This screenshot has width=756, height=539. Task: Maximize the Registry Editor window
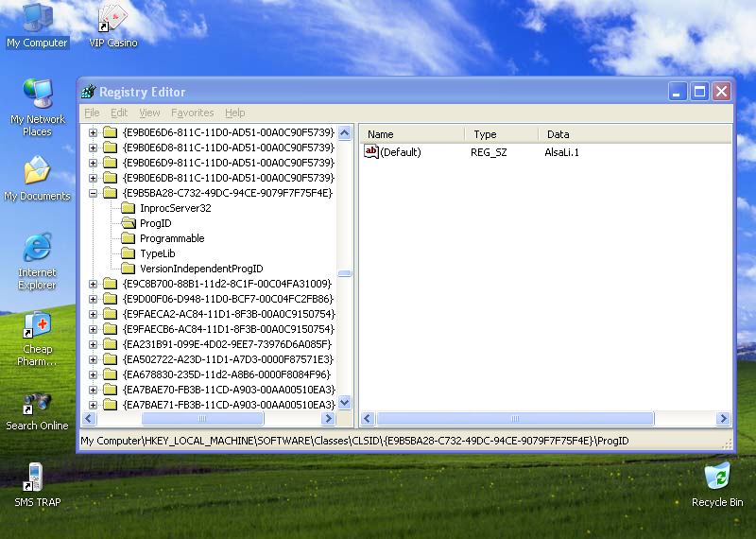(x=699, y=91)
